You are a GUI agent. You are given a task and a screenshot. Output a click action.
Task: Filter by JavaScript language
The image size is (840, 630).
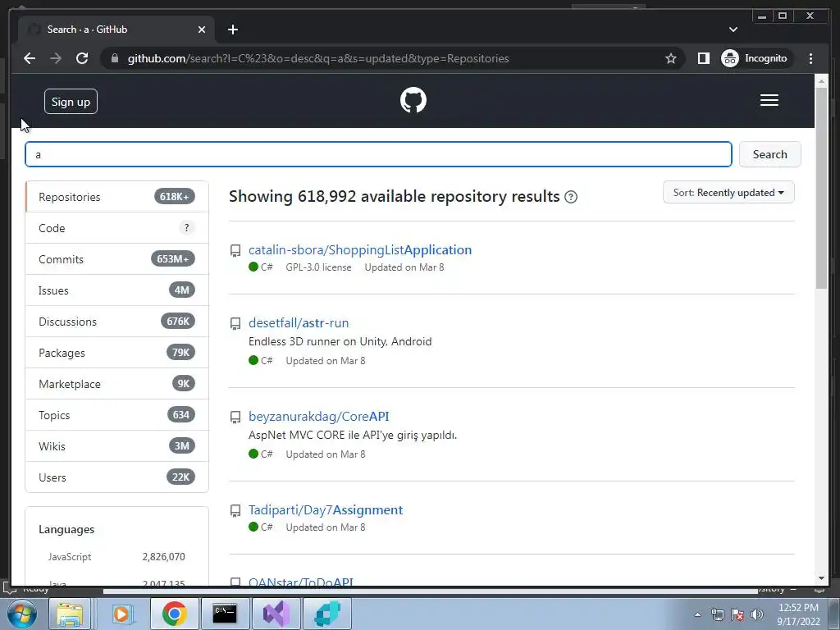pyautogui.click(x=116, y=557)
